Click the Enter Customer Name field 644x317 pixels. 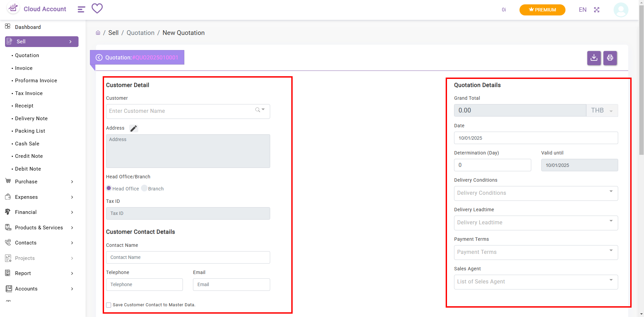pos(181,111)
